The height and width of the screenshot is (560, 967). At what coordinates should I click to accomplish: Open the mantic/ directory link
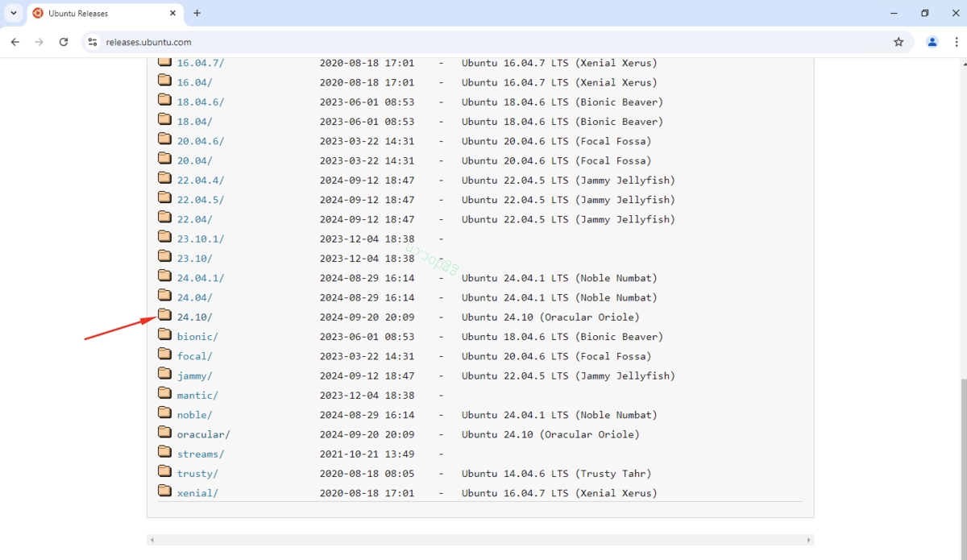(x=197, y=396)
